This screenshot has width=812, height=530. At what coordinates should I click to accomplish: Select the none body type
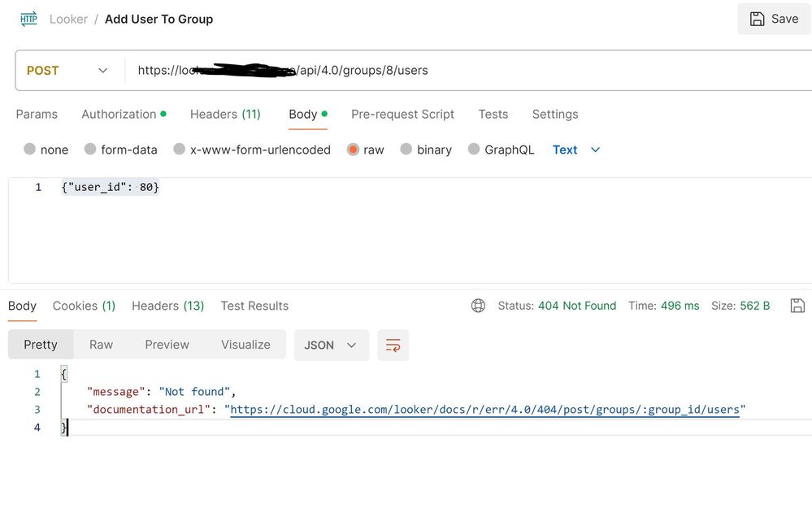coord(29,150)
